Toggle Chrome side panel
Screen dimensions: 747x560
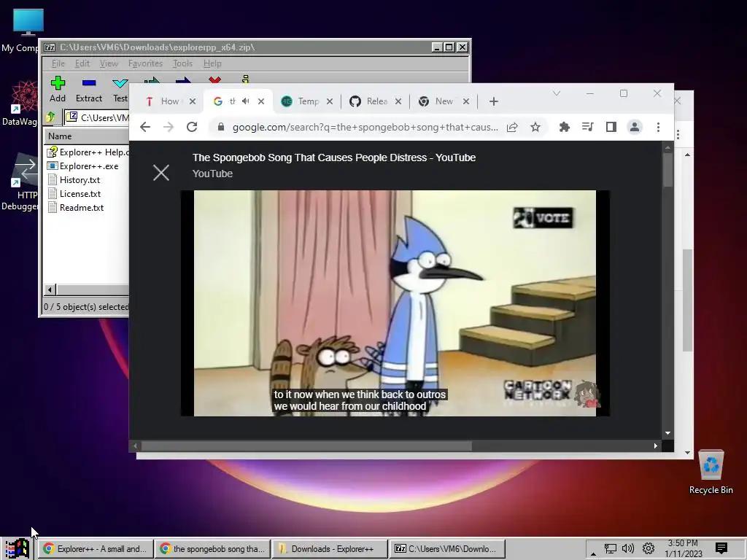[611, 127]
